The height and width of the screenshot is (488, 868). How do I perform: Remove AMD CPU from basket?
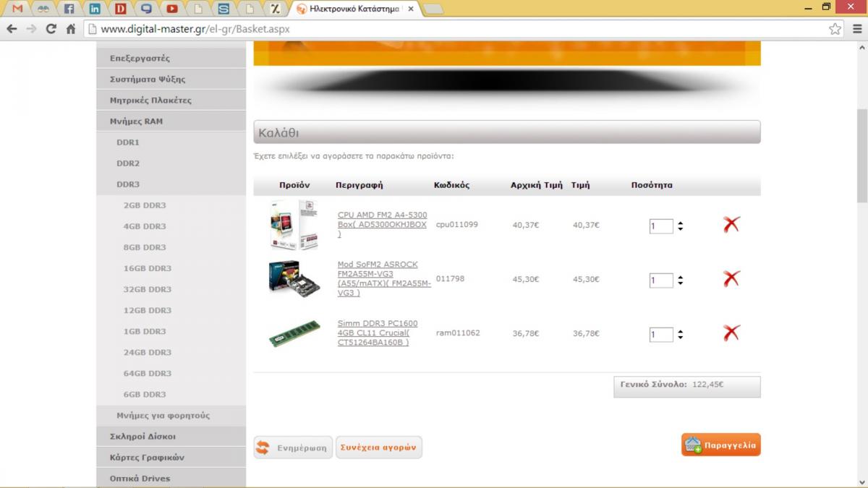pyautogui.click(x=731, y=224)
